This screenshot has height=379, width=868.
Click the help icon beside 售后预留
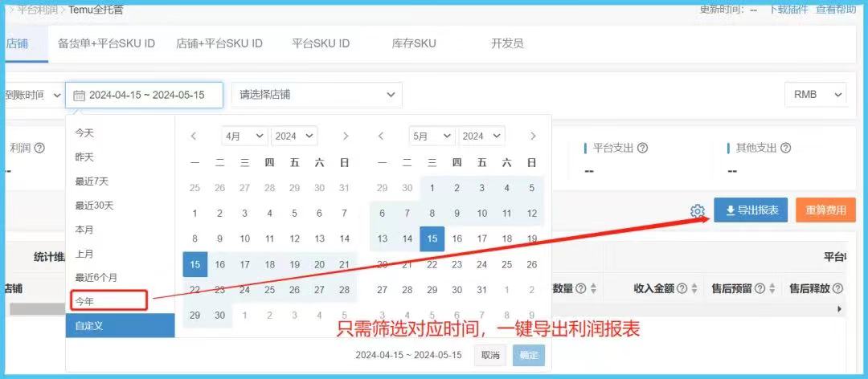click(x=760, y=288)
